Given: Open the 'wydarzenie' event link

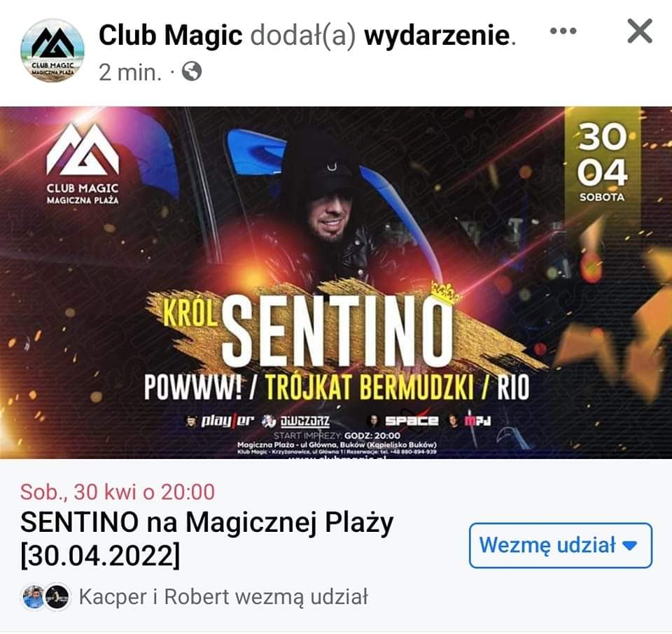Looking at the screenshot, I should 437,36.
